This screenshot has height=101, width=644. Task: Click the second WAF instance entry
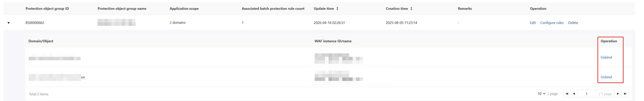tap(339, 76)
